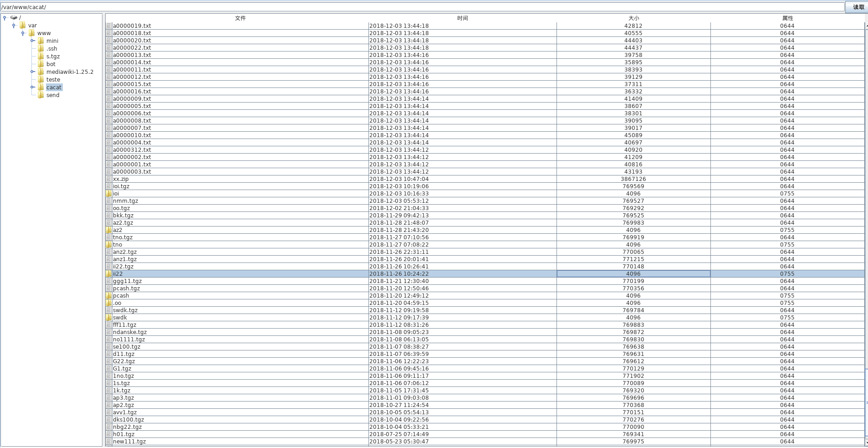The width and height of the screenshot is (868, 448).
Task: Select file icon of az2.tgz
Action: click(x=109, y=223)
